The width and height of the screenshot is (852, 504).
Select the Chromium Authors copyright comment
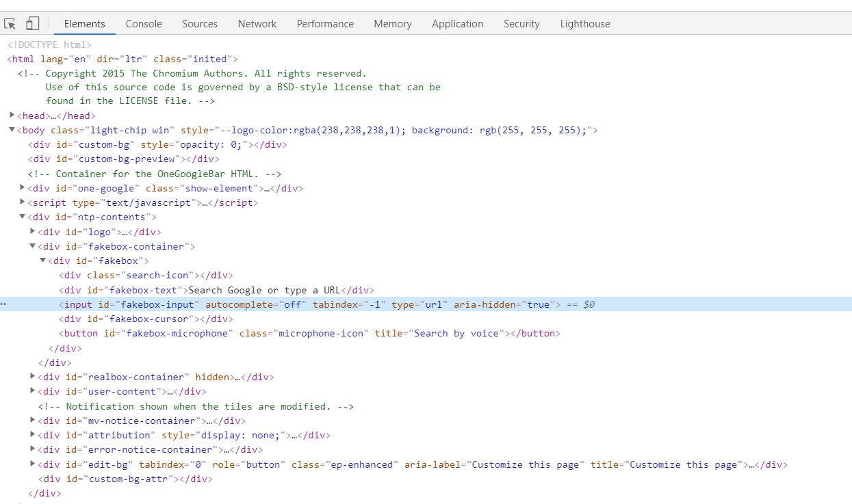click(x=229, y=88)
